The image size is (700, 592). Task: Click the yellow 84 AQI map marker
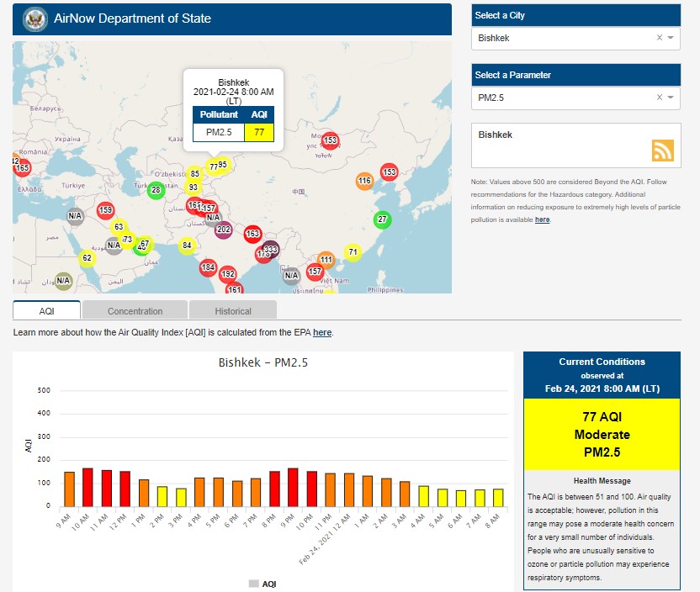(187, 246)
